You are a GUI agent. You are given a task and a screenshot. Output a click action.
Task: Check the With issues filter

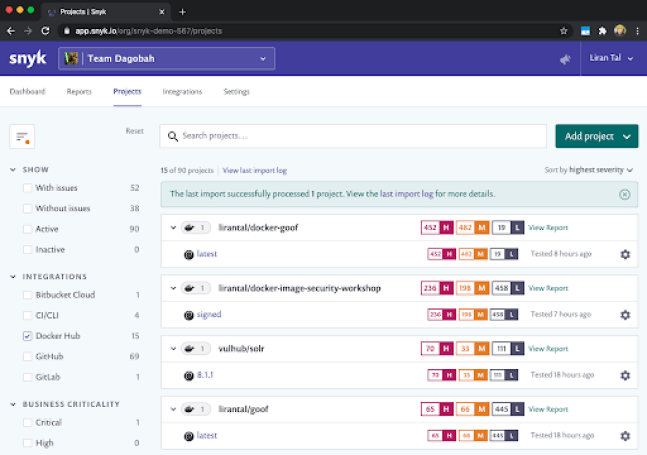coord(27,188)
